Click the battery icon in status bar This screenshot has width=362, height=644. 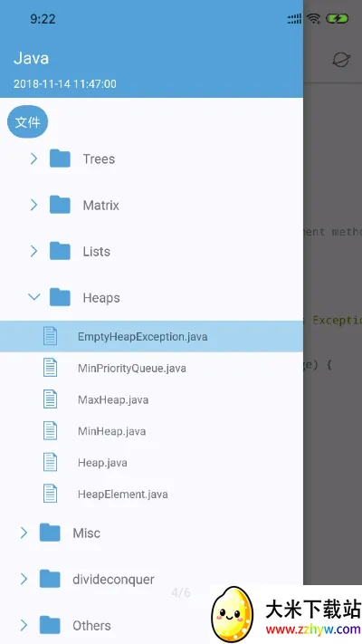click(337, 18)
